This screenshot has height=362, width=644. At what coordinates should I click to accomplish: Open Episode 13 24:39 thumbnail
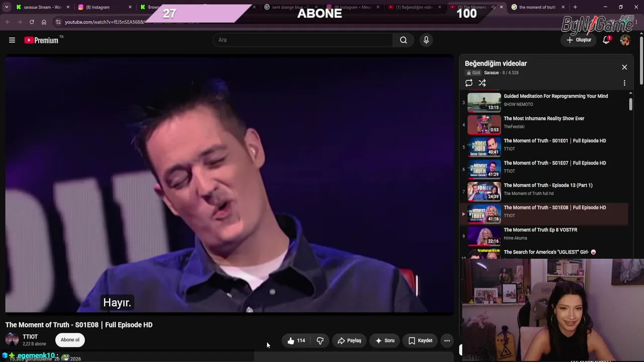(x=484, y=192)
